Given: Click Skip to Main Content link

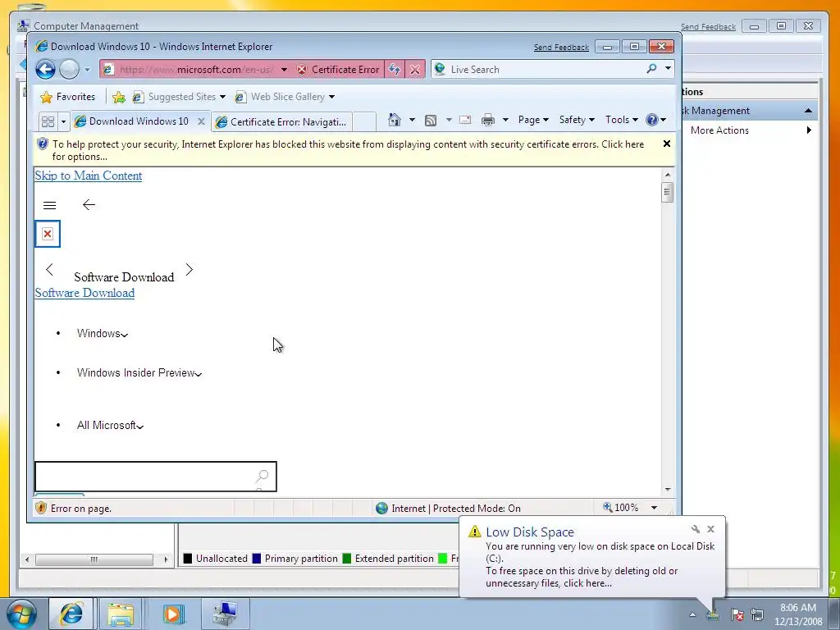Looking at the screenshot, I should pos(89,176).
